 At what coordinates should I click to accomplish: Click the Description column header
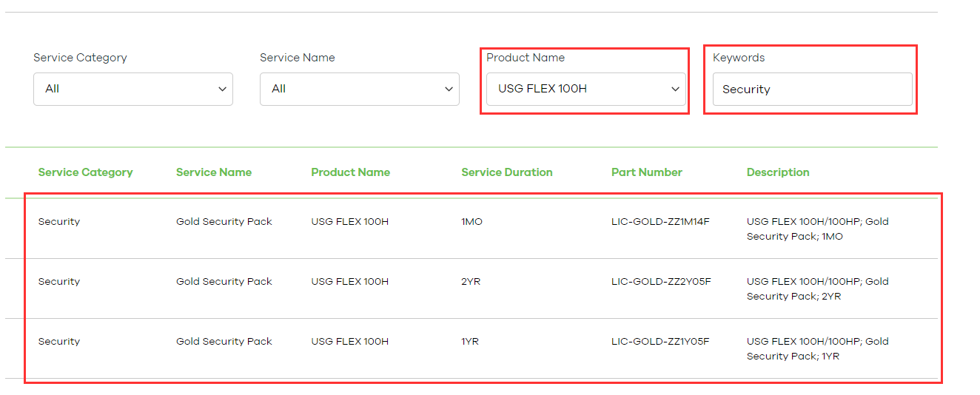777,172
